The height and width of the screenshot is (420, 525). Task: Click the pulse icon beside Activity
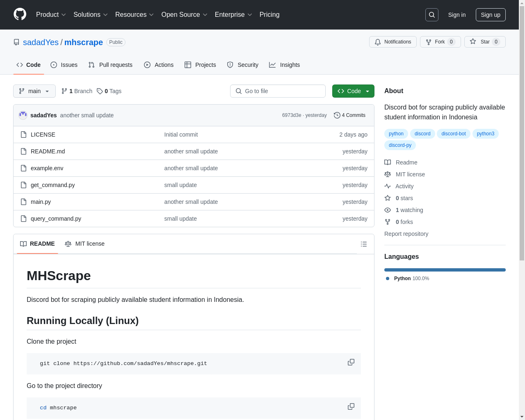388,186
